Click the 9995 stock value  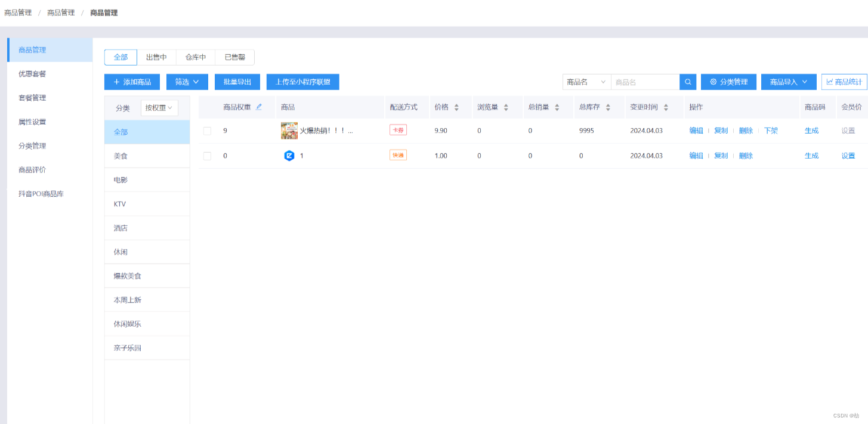(x=586, y=131)
